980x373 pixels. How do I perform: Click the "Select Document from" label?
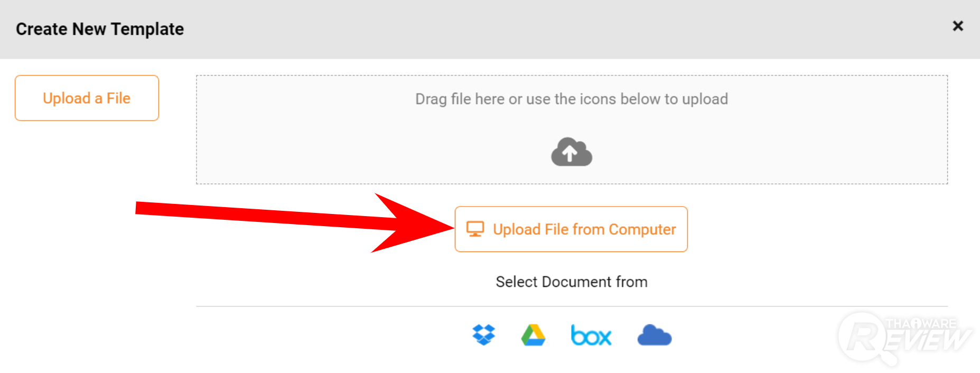click(x=571, y=282)
